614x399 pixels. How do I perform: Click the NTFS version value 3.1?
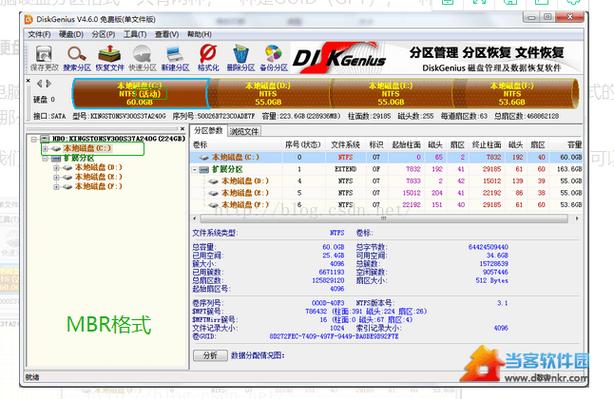pos(502,303)
